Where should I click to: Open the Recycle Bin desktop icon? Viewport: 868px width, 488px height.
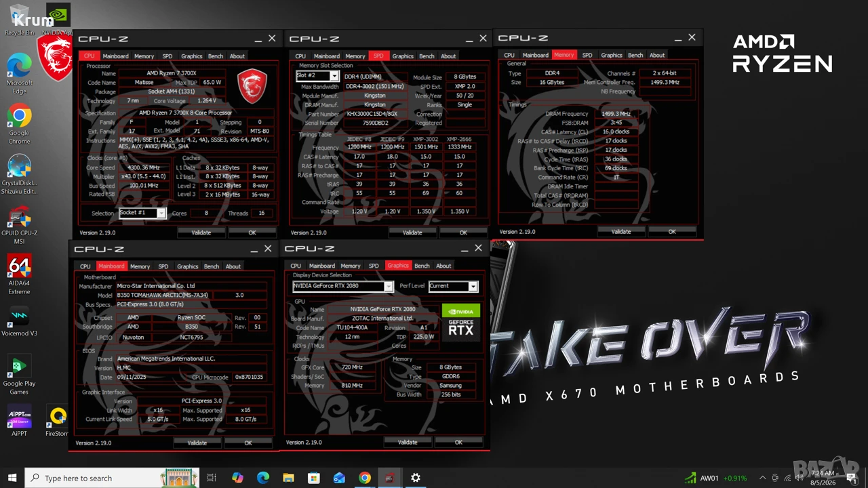[x=19, y=20]
